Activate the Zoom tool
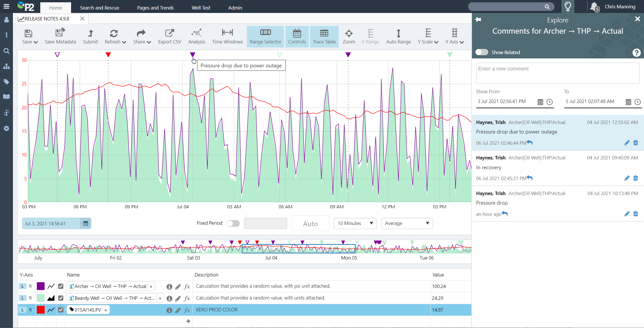 [x=348, y=36]
